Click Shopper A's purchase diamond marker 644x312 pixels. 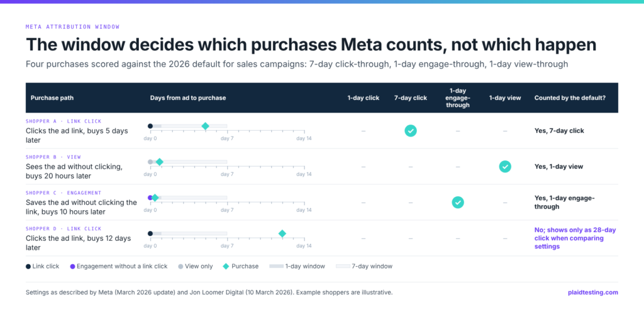205,126
